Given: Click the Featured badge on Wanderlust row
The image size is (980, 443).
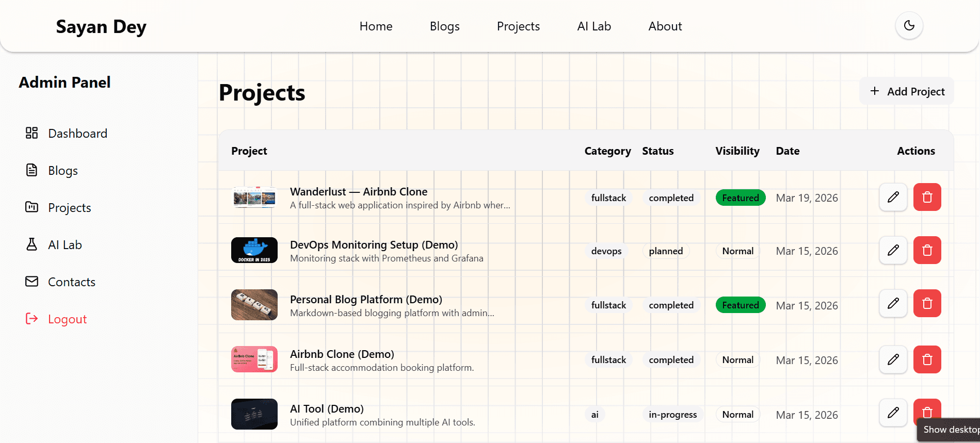Looking at the screenshot, I should tap(740, 198).
